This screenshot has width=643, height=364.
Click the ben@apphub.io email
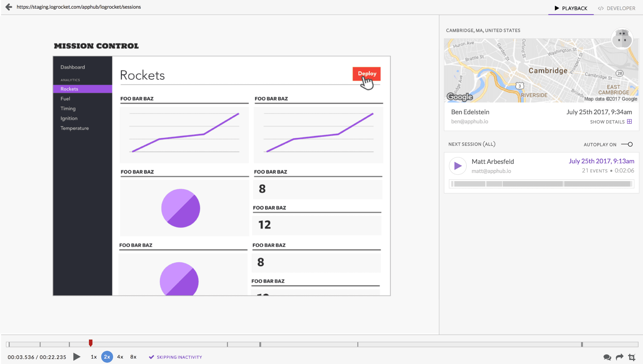tap(470, 121)
